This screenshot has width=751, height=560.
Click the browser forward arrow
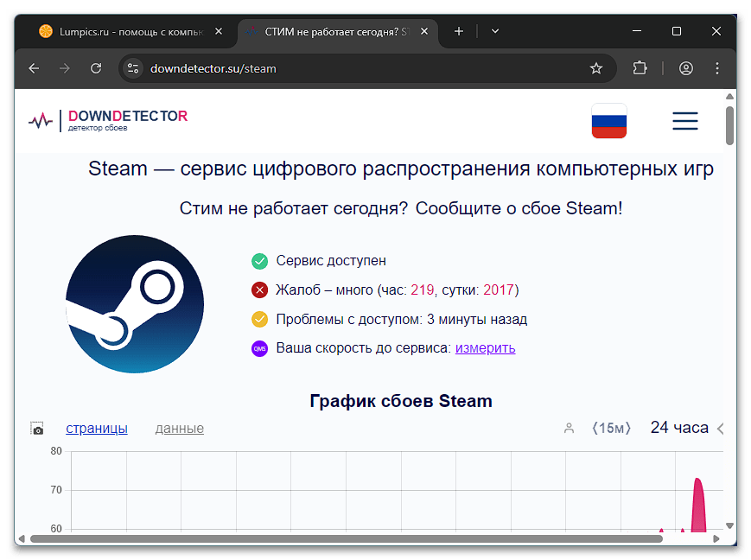pos(65,68)
